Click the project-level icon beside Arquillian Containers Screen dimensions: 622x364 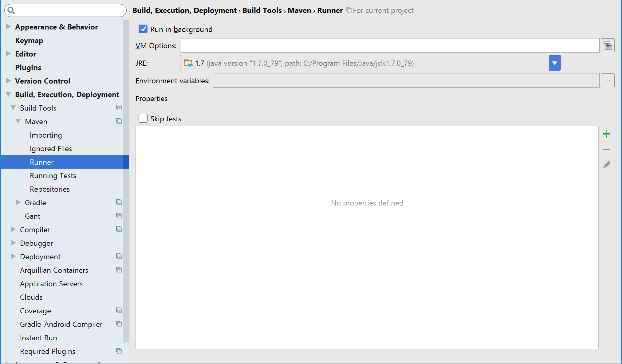point(119,270)
